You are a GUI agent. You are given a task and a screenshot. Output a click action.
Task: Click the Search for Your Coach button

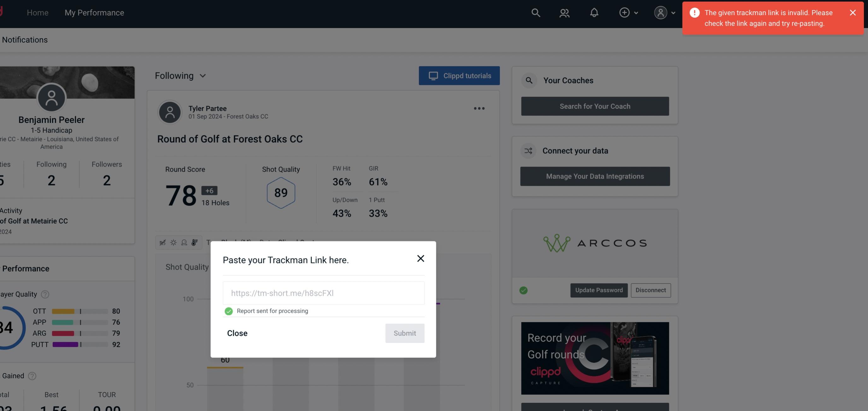tap(595, 106)
